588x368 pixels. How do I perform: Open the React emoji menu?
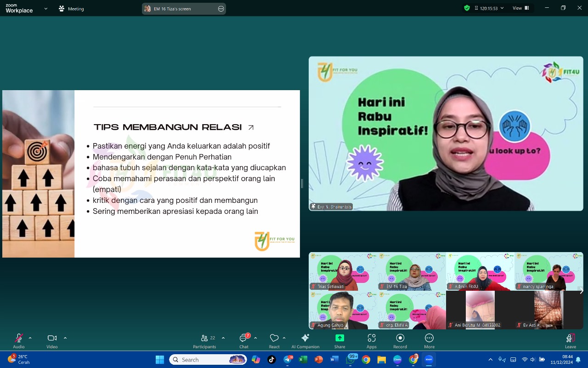(274, 341)
